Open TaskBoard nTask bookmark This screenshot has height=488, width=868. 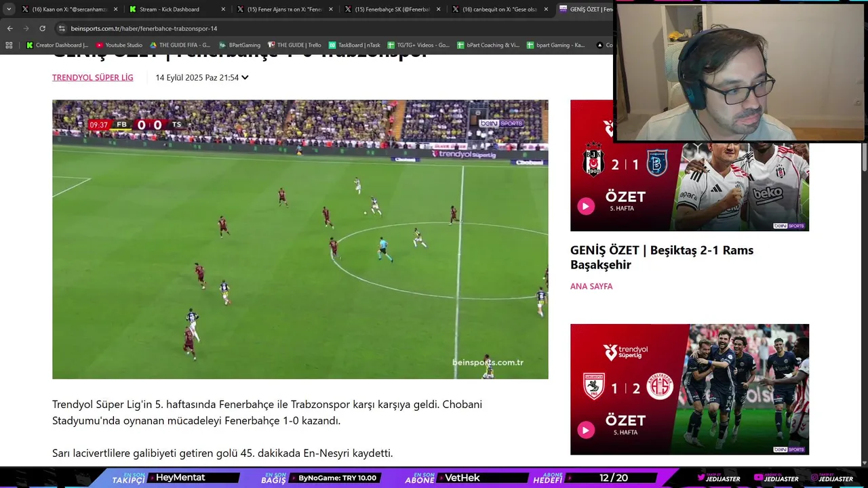[355, 45]
